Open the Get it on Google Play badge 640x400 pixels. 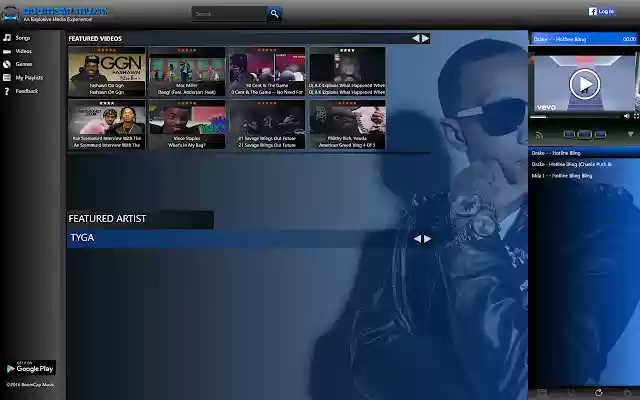(x=31, y=367)
